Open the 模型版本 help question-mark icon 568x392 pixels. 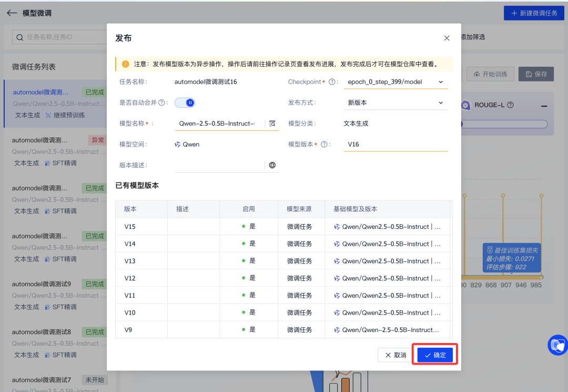pyautogui.click(x=324, y=144)
